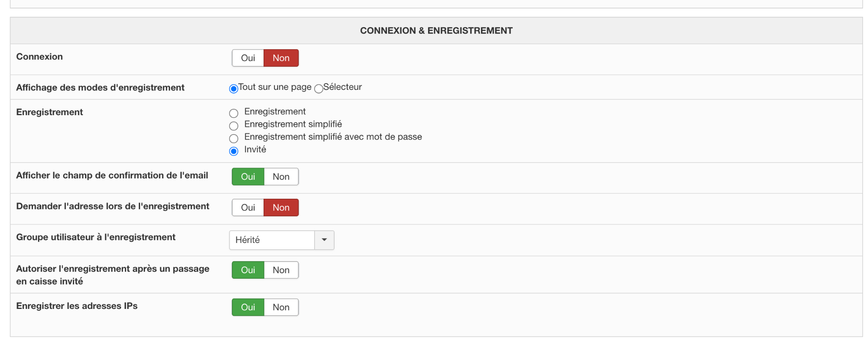The width and height of the screenshot is (868, 355).
Task: Disable IP address logging with Non
Action: 281,307
